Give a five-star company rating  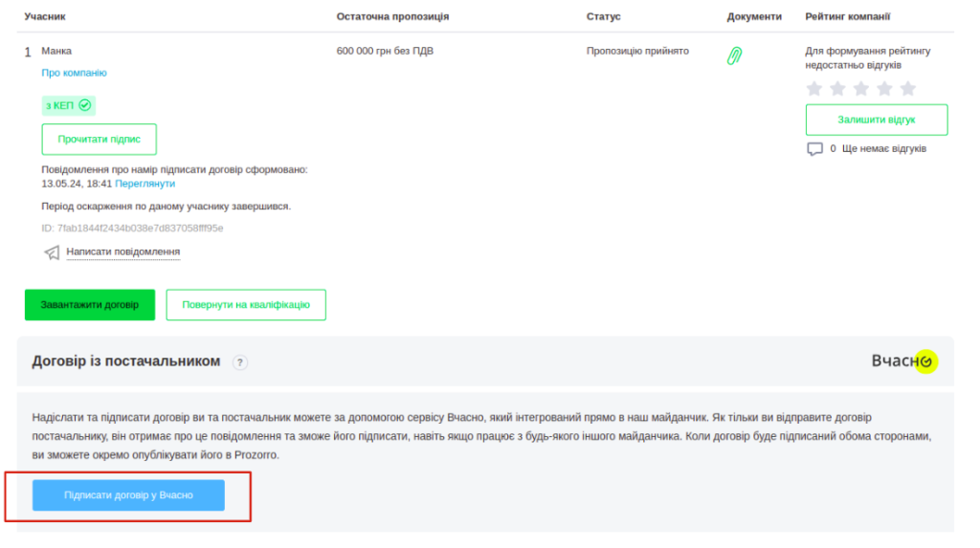pos(908,89)
